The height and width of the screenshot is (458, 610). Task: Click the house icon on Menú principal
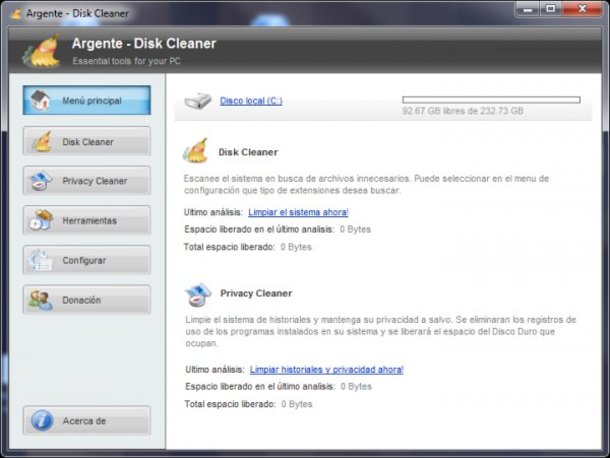(40, 100)
